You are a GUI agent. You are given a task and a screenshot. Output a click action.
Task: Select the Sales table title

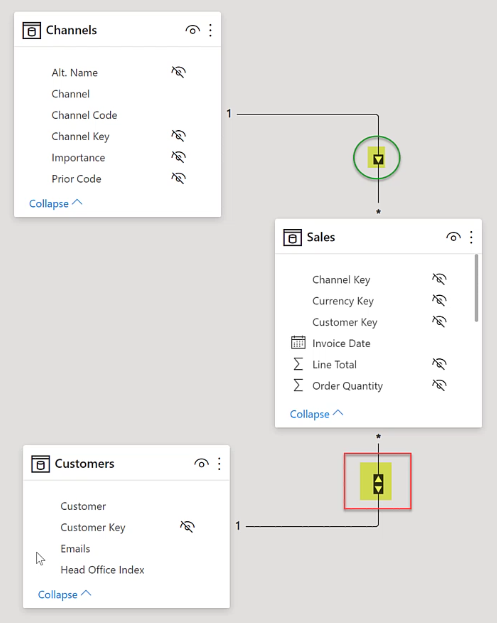(x=321, y=237)
